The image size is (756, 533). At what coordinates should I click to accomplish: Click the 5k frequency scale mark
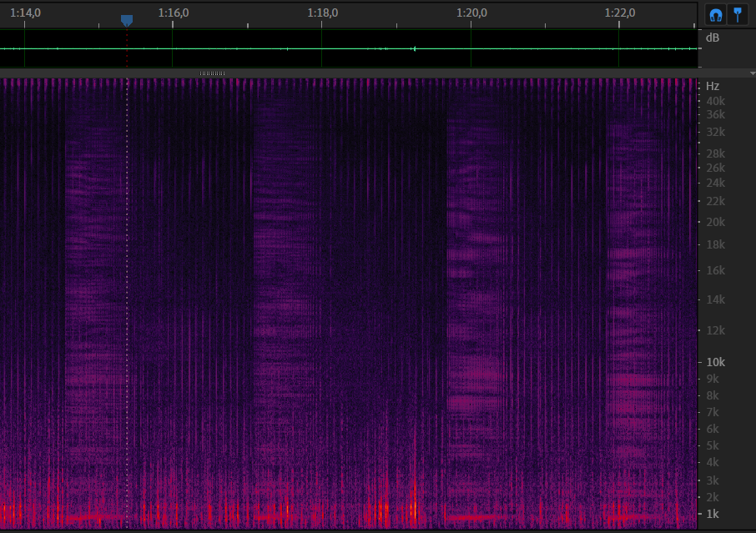(713, 445)
